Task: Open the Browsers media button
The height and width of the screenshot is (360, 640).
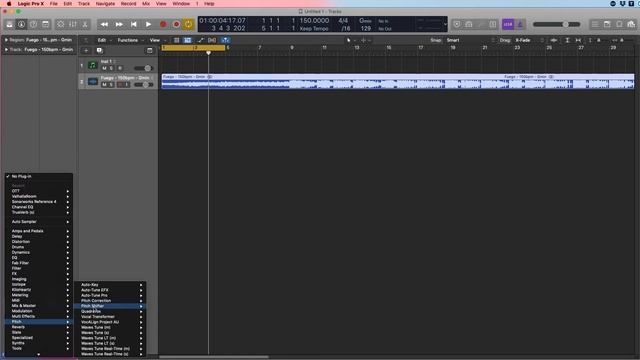Action: coord(631,24)
